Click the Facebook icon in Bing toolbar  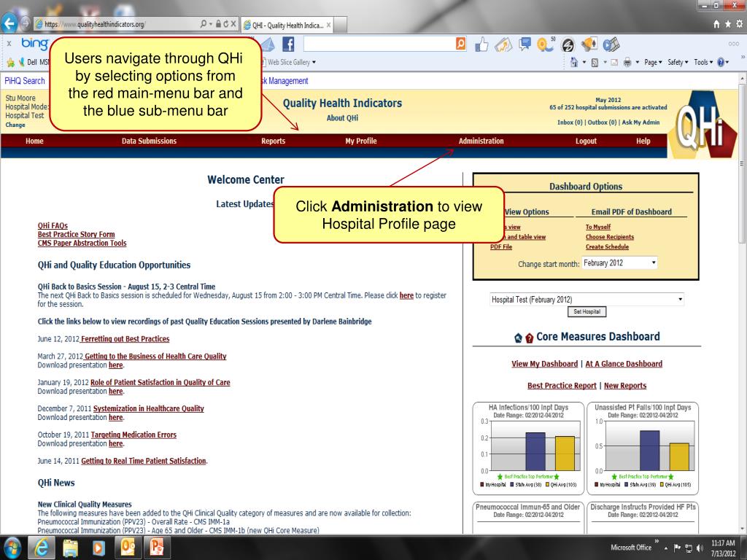tap(288, 44)
